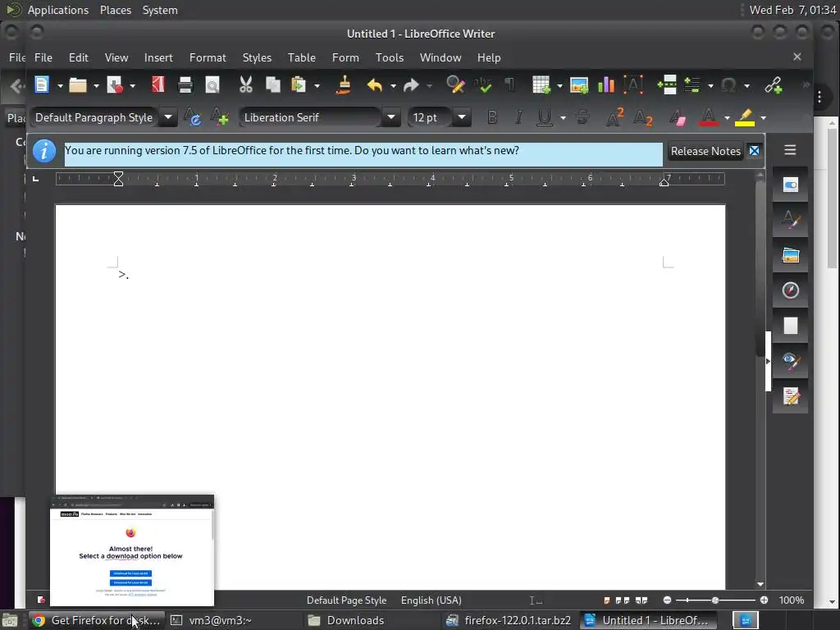This screenshot has height=630, width=840.
Task: Open the Insert menu
Action: (158, 57)
